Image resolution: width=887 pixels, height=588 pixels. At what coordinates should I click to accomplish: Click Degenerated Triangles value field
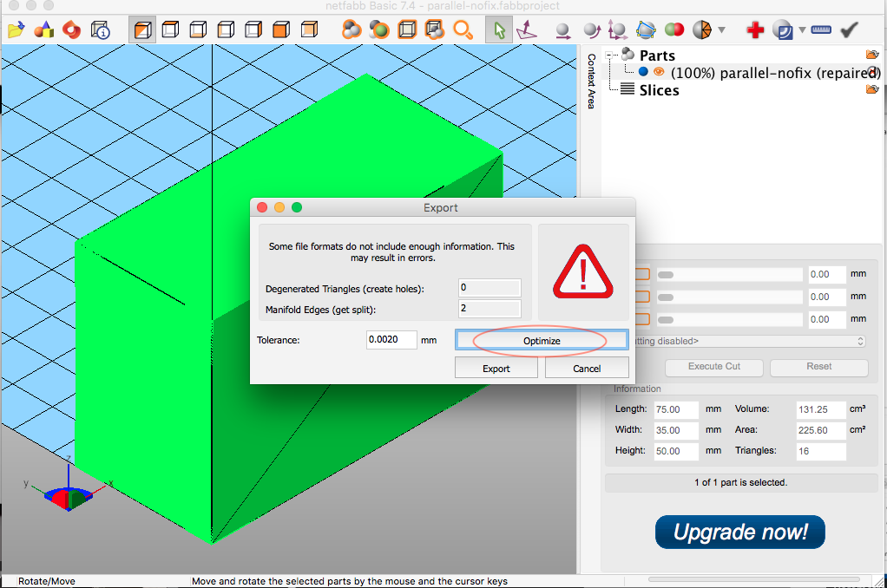(x=489, y=287)
